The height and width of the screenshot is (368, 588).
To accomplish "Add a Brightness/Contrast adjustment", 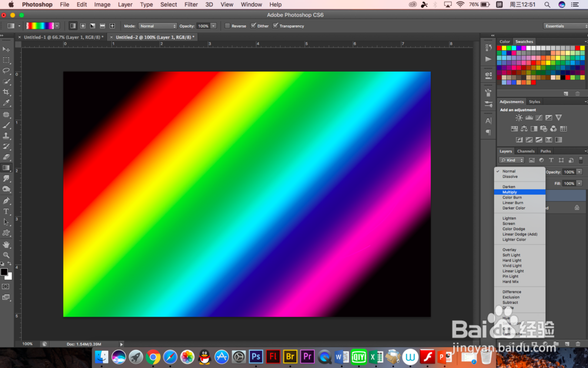I will 519,118.
